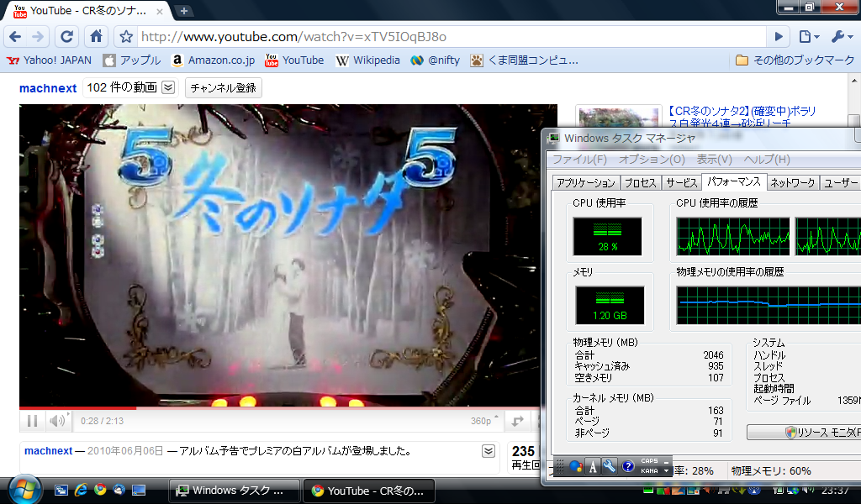Viewport: 861px width, 504px height.
Task: Open the Chrome home page
Action: pyautogui.click(x=96, y=37)
